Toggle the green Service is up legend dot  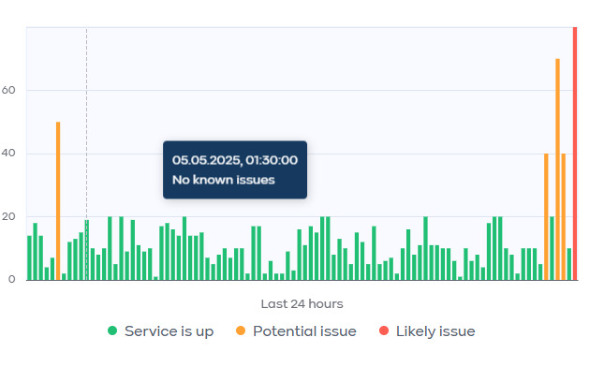(x=112, y=330)
